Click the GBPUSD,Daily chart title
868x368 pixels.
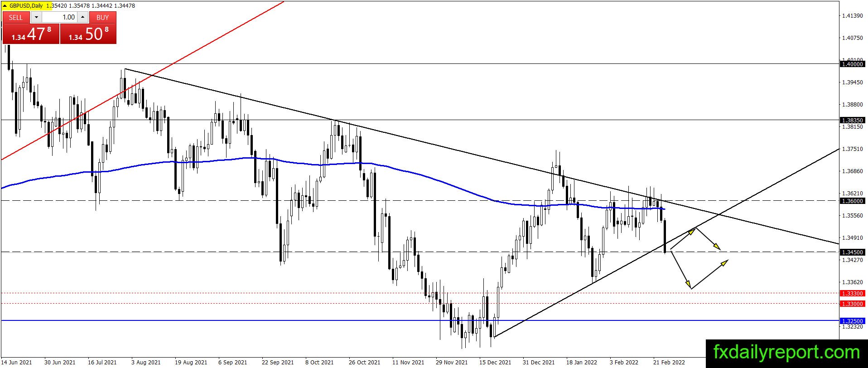point(26,6)
